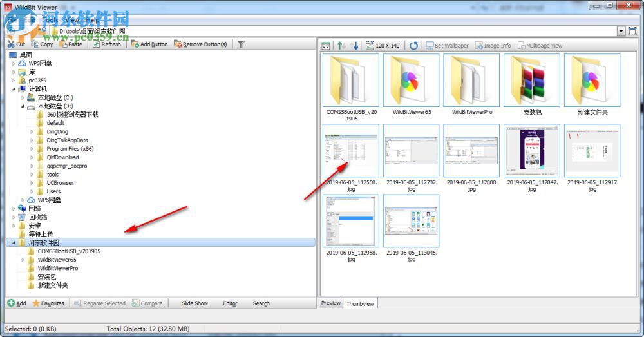Expand the WildBitViewer65 tree node
Image resolution: width=644 pixels, height=337 pixels.
pyautogui.click(x=23, y=260)
